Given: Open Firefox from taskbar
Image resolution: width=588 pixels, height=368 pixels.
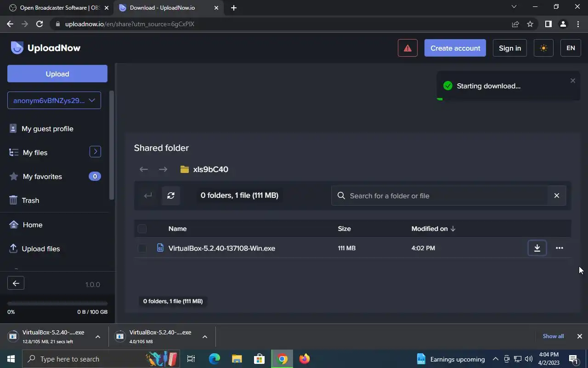Looking at the screenshot, I should 305,359.
